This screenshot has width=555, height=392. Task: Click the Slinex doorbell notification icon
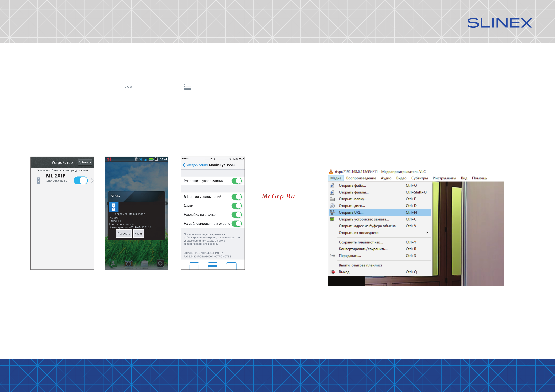pos(114,207)
